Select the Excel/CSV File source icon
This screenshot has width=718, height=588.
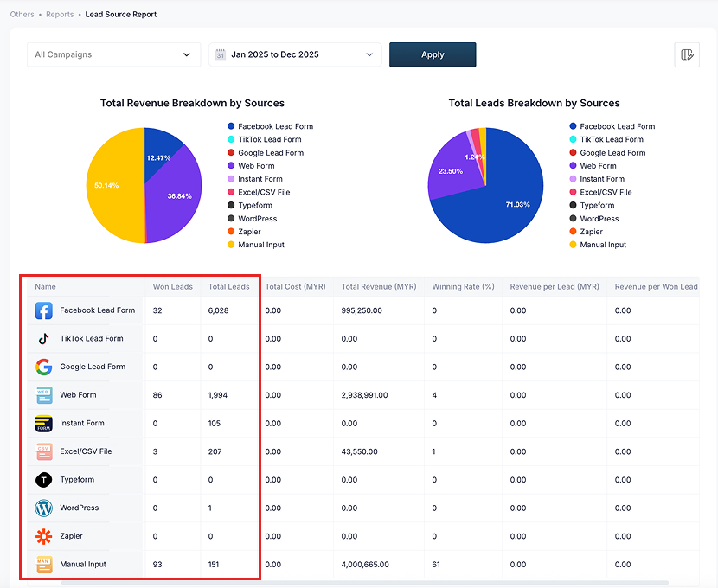tap(43, 451)
